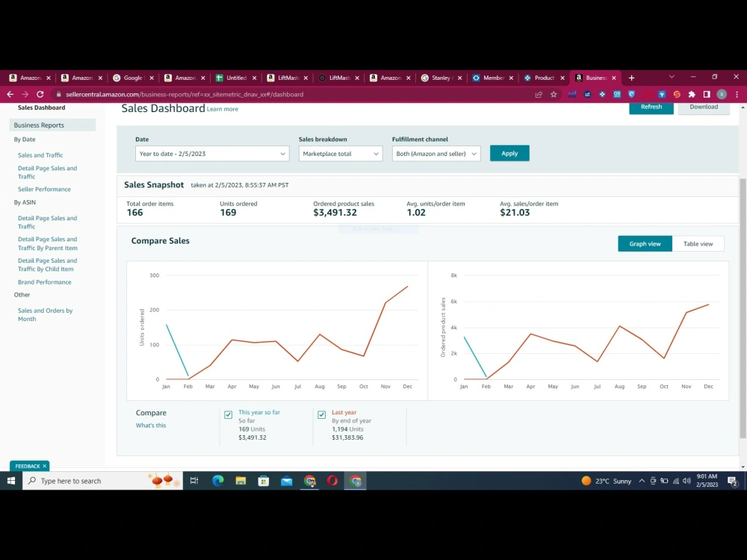Click the Download button

704,107
